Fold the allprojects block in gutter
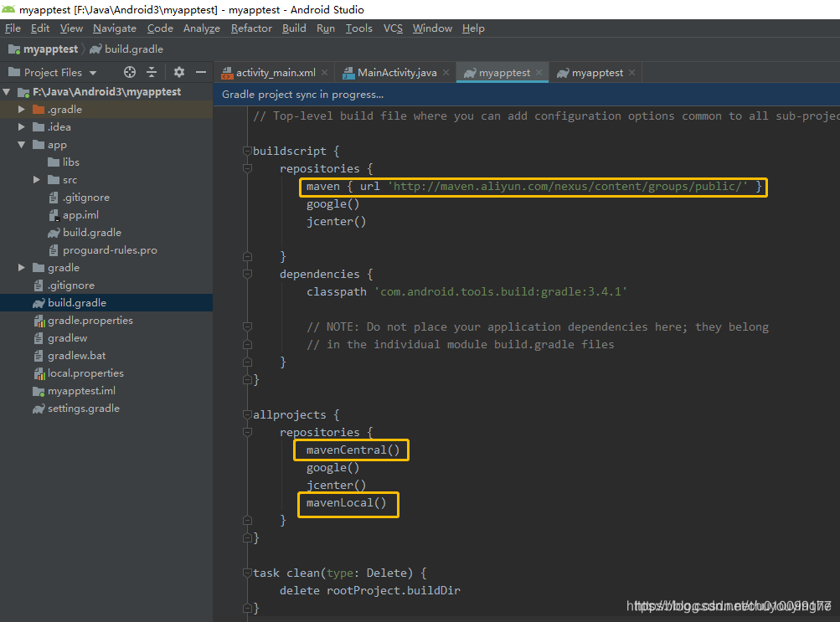This screenshot has width=840, height=622. coord(248,415)
